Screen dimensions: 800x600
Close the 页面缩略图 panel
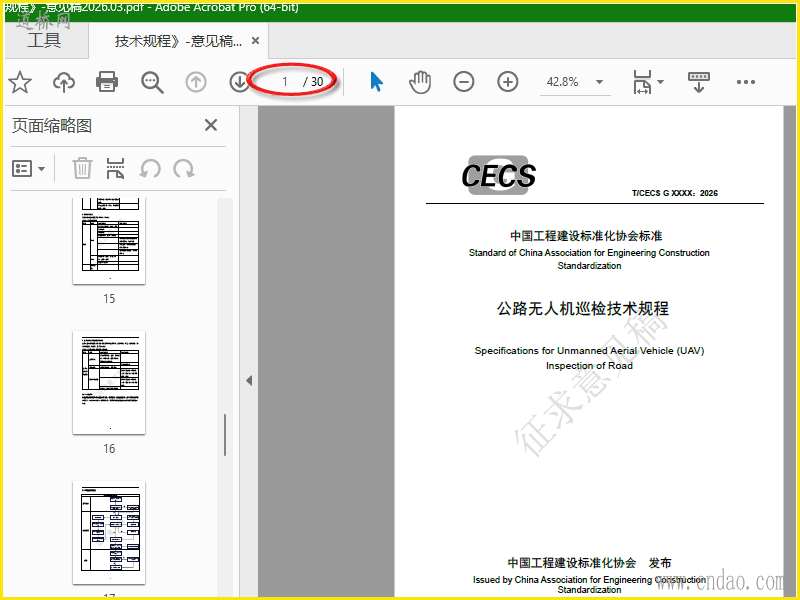click(211, 125)
